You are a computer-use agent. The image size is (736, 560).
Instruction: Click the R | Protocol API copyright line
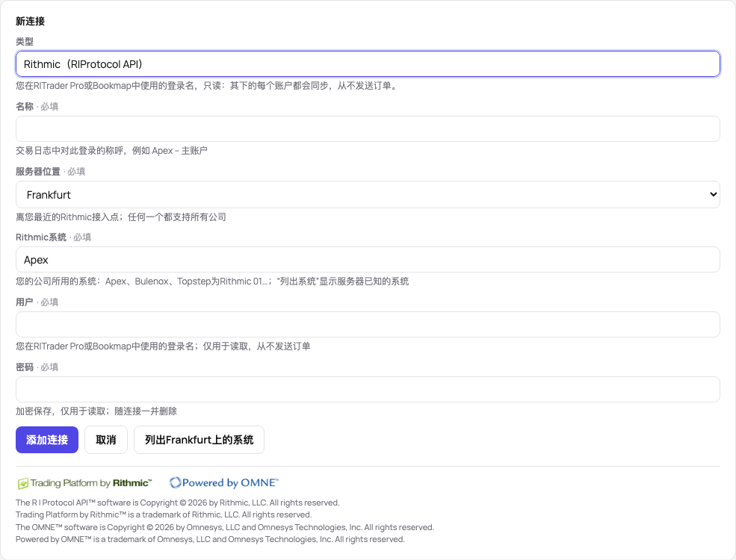tap(177, 503)
